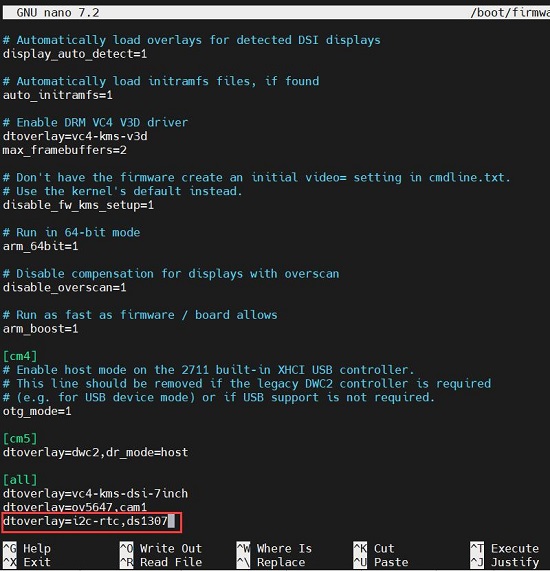Click the GNU nano 7.2 title

pyautogui.click(x=58, y=13)
